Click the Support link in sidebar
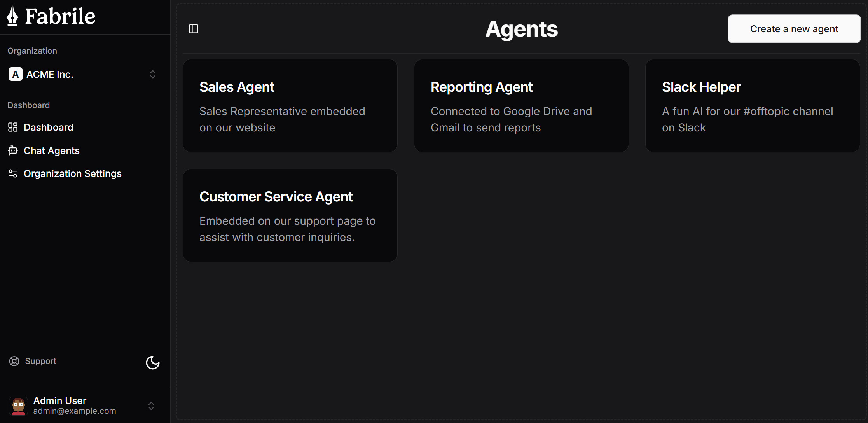The image size is (868, 423). coord(40,361)
